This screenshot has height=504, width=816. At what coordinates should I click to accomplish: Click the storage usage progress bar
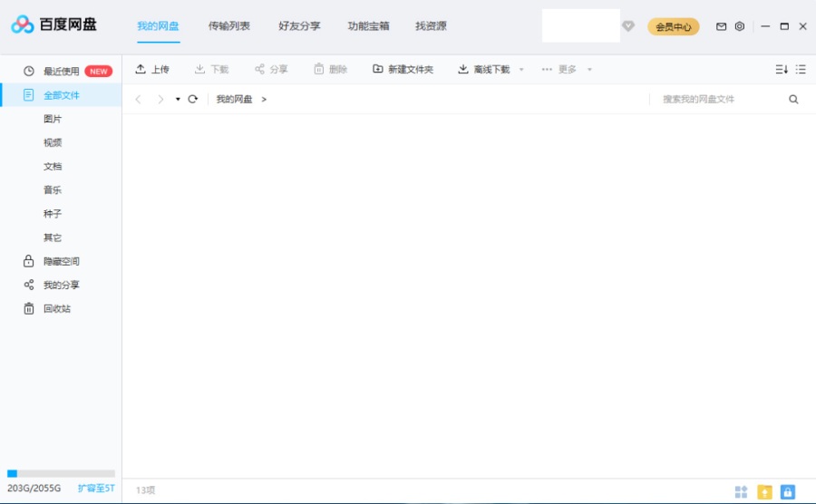61,473
